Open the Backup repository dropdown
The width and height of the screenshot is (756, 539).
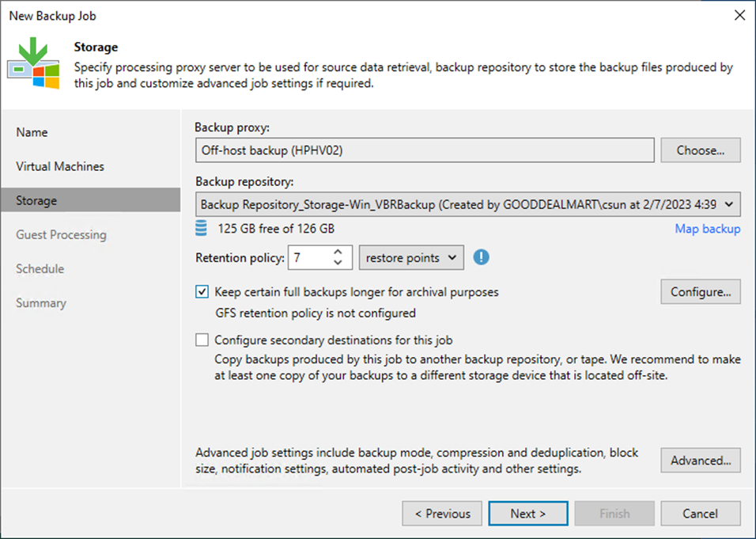pos(468,204)
